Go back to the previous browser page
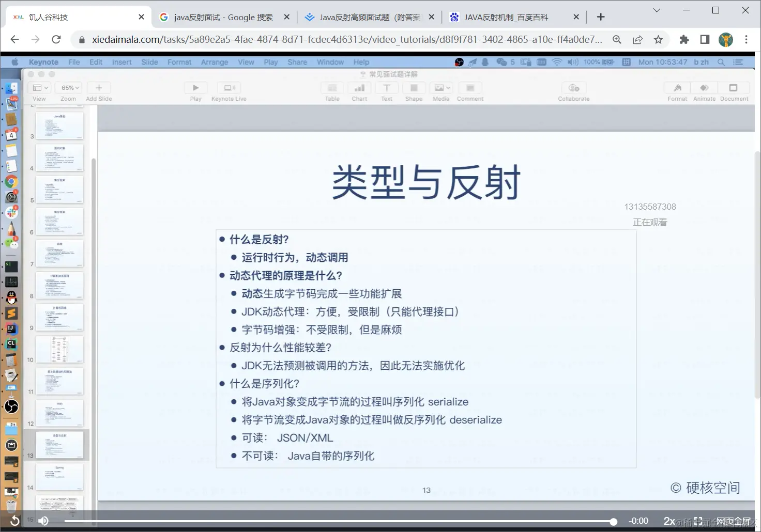 click(14, 39)
